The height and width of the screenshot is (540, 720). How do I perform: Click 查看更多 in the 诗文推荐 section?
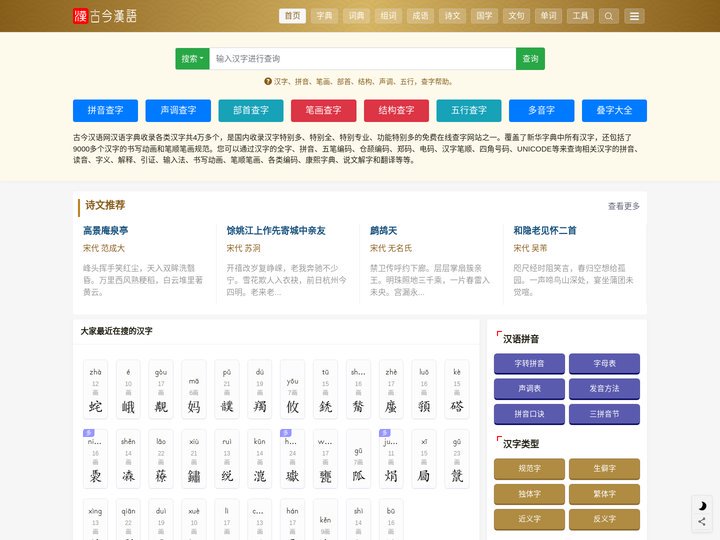624,206
